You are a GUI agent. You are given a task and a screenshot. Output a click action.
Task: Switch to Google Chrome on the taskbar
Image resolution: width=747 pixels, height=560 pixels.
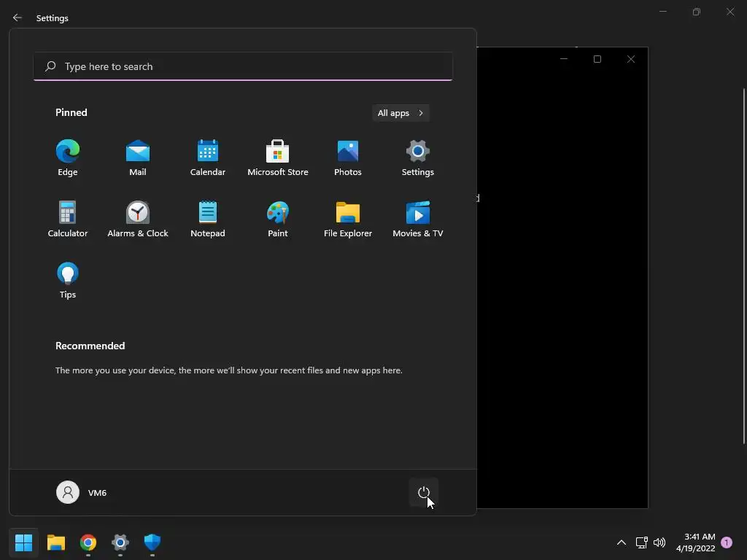click(88, 542)
